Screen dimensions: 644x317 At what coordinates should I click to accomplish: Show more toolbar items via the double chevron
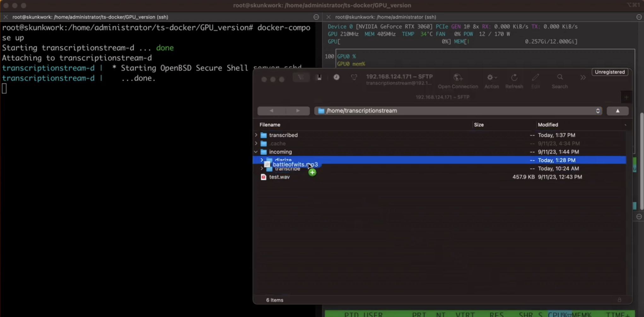tap(583, 78)
